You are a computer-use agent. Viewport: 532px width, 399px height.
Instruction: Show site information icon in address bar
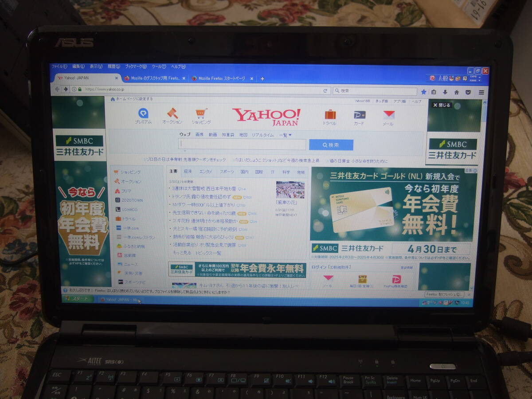(74, 89)
